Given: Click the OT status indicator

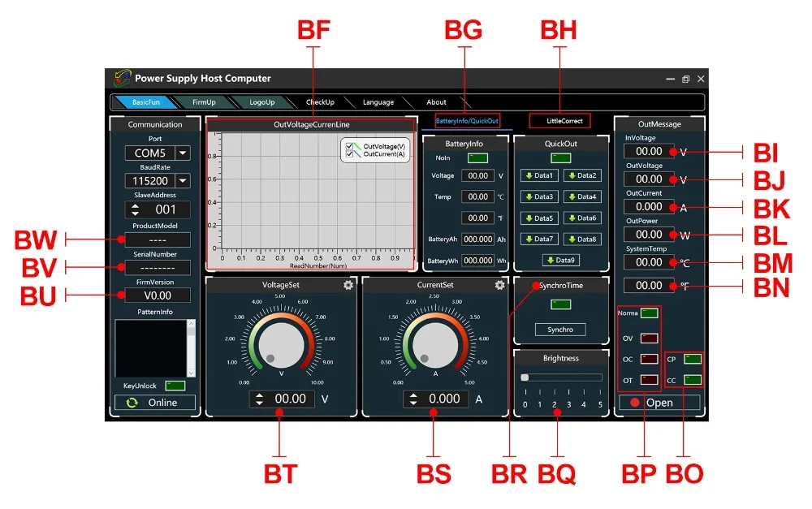Looking at the screenshot, I should pos(650,380).
